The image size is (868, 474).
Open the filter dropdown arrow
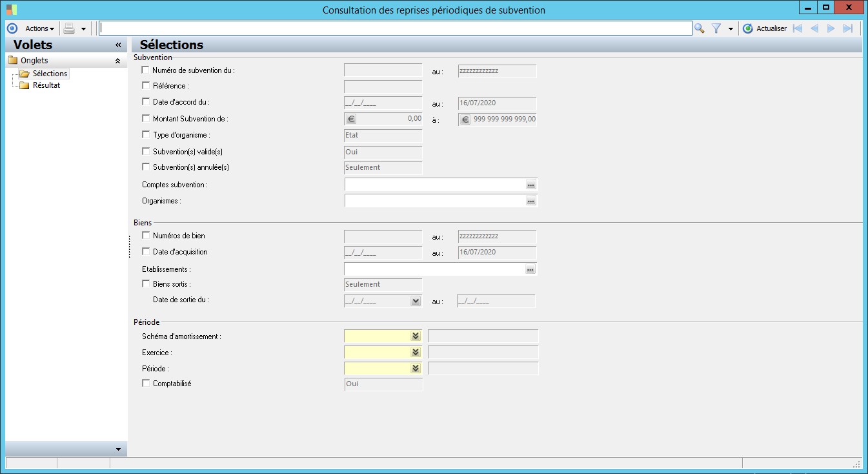pyautogui.click(x=731, y=29)
